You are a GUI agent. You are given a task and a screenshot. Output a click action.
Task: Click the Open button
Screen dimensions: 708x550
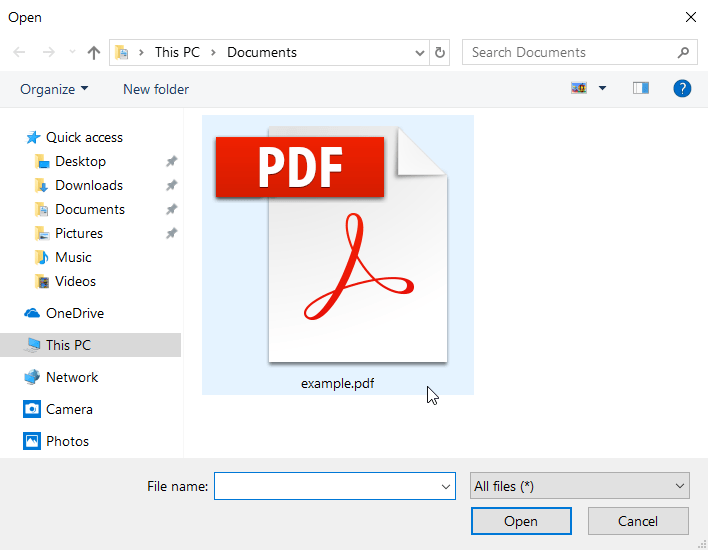coord(521,521)
